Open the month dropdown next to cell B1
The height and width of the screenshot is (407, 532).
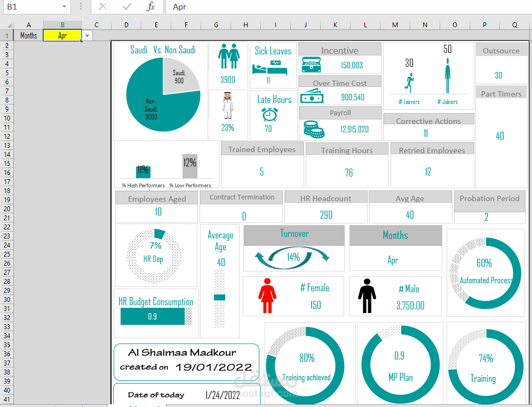tap(87, 36)
